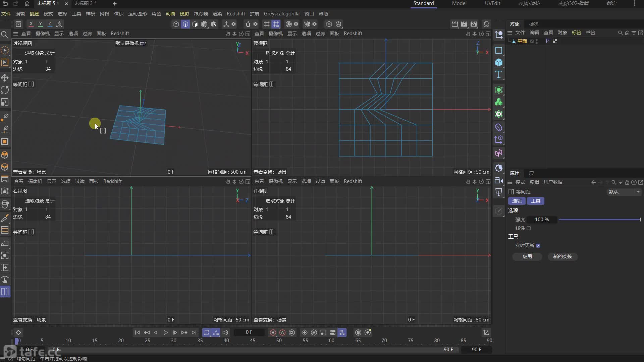Open the perspective viewport hamburger menu
Image resolution: width=644 pixels, height=362 pixels.
click(15, 34)
